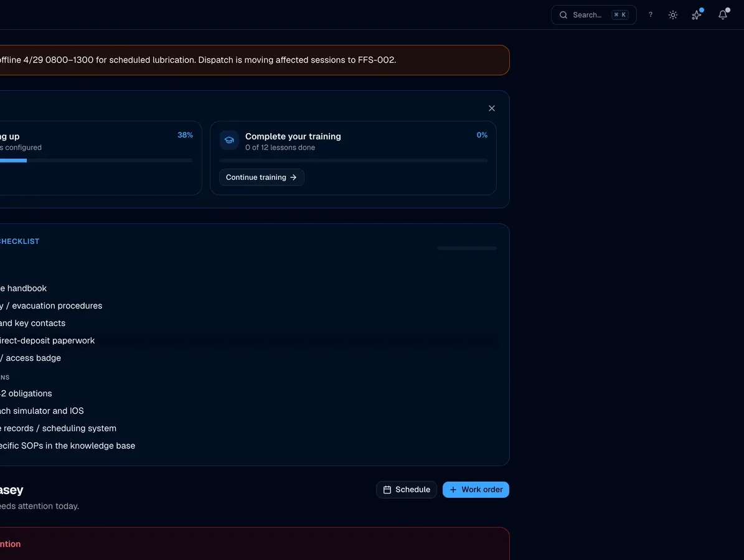Click the checklist progress bar

(x=467, y=248)
